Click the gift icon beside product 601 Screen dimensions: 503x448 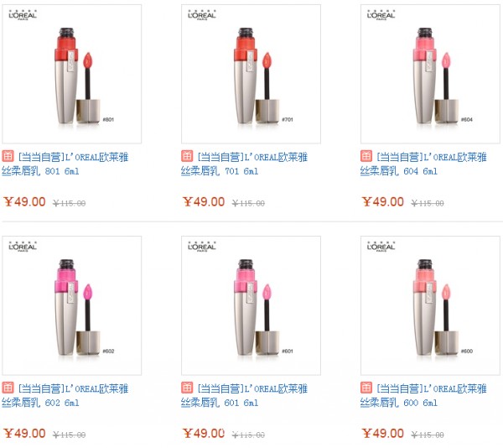click(x=187, y=388)
